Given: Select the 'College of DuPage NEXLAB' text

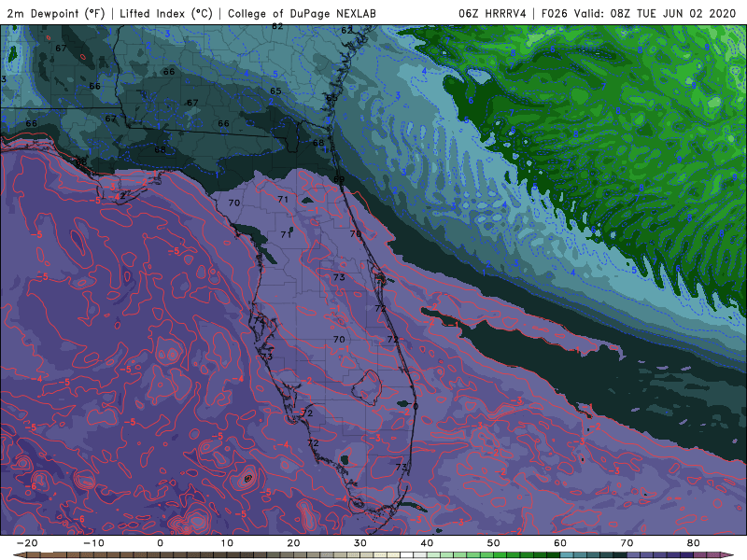Looking at the screenshot, I should (x=302, y=13).
